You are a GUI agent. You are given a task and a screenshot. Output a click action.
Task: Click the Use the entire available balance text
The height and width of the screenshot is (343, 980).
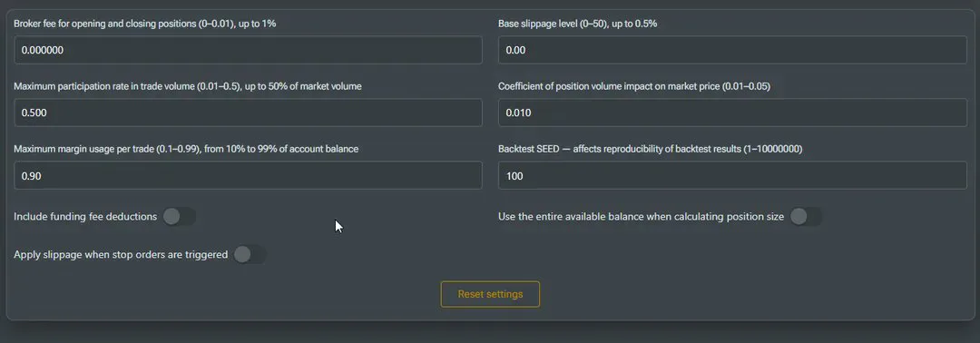641,217
